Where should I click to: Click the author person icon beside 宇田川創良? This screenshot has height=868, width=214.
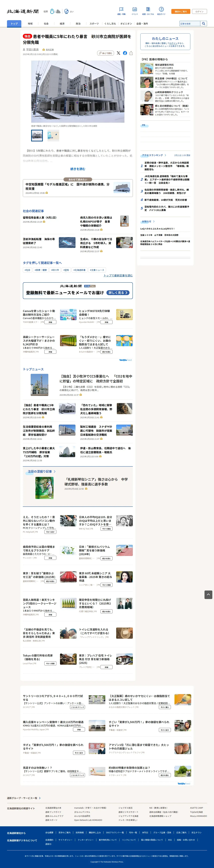pos(24,49)
